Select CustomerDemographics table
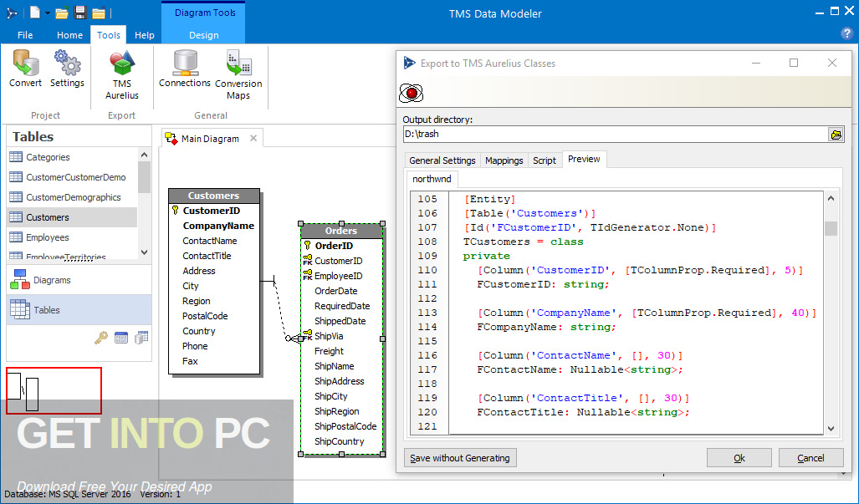The width and height of the screenshot is (859, 504). tap(72, 197)
